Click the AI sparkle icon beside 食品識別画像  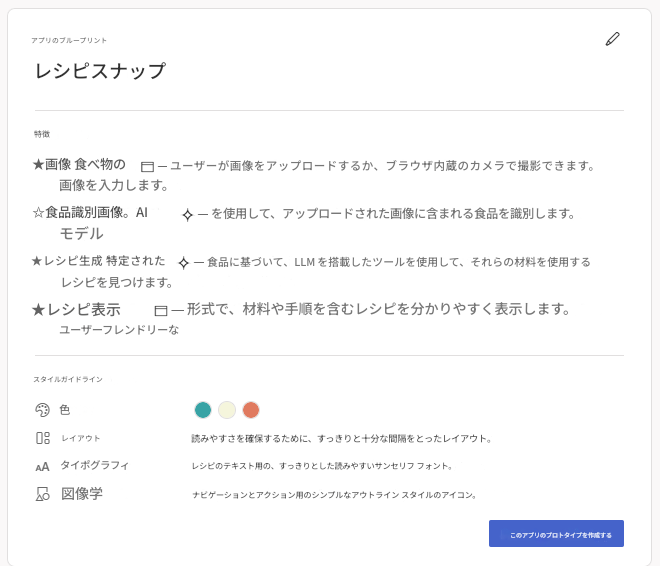[x=187, y=214]
